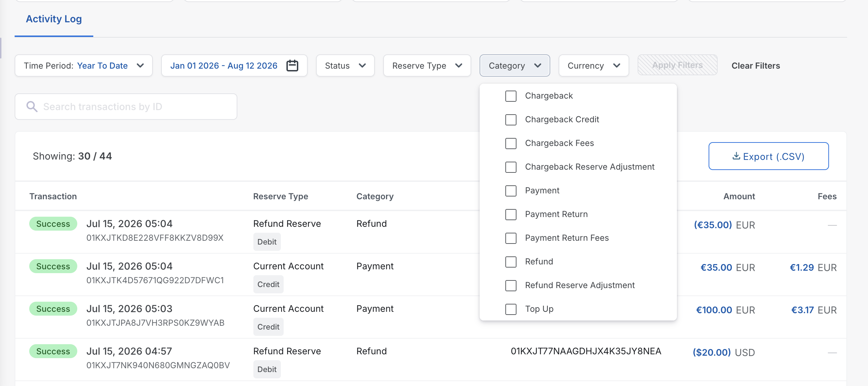Viewport: 868px width, 386px height.
Task: Check the Payment Return Fees box
Action: pyautogui.click(x=511, y=238)
